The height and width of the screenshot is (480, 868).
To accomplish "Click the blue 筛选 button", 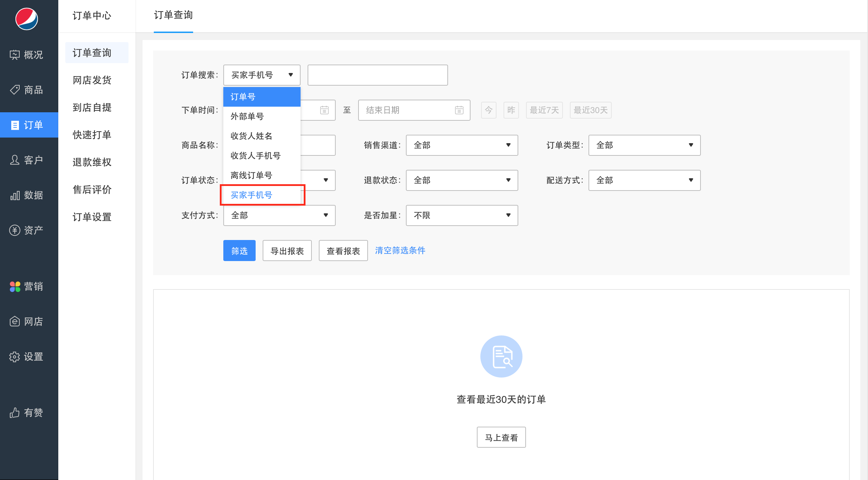I will [239, 251].
